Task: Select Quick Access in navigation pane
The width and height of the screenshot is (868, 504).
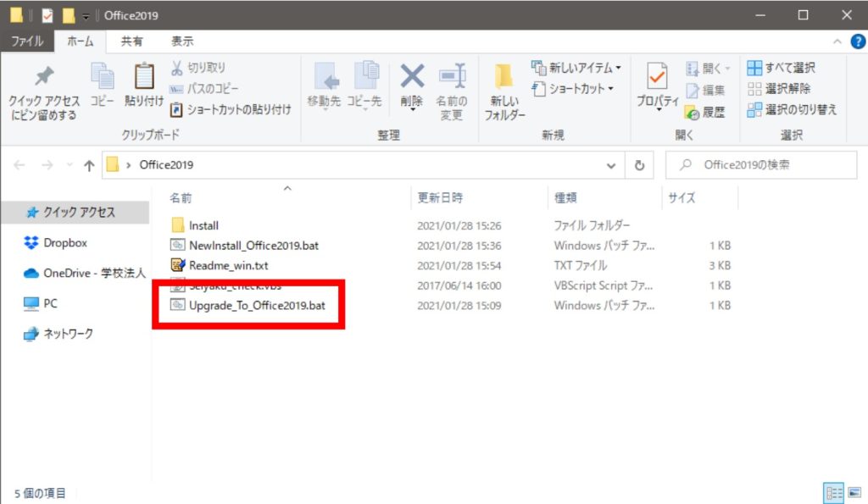Action: click(75, 213)
